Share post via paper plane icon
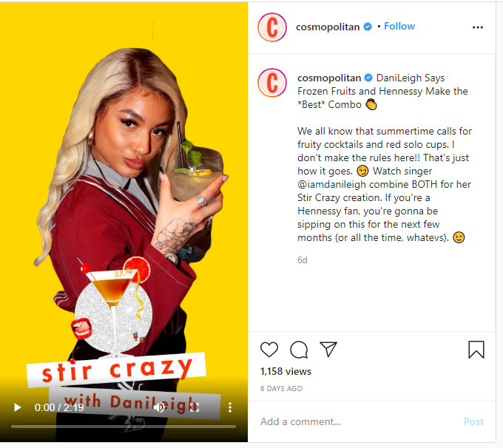The width and height of the screenshot is (503, 448). pos(328,349)
